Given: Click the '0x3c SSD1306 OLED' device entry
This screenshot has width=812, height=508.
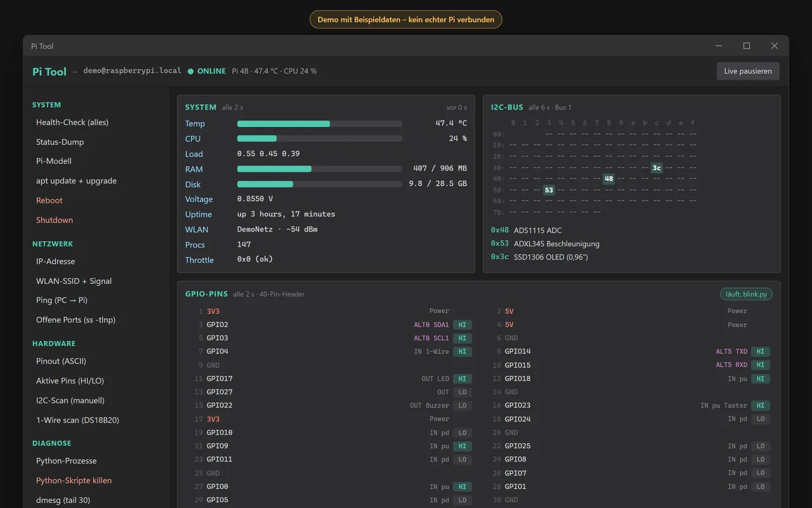Looking at the screenshot, I should click(x=540, y=257).
